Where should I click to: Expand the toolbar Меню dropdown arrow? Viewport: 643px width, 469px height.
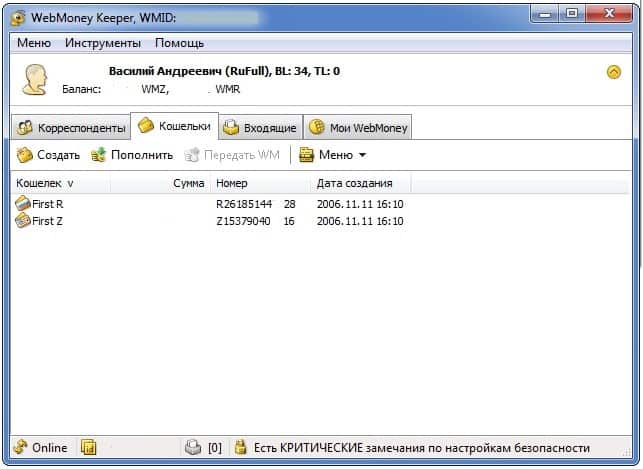[x=363, y=155]
